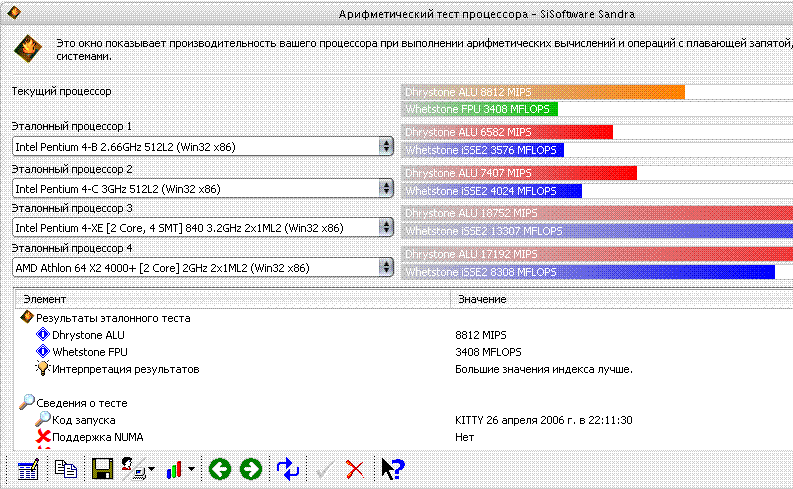Open reference processor 2 Pentium 4-C combo box
The image size is (793, 489).
[202, 189]
